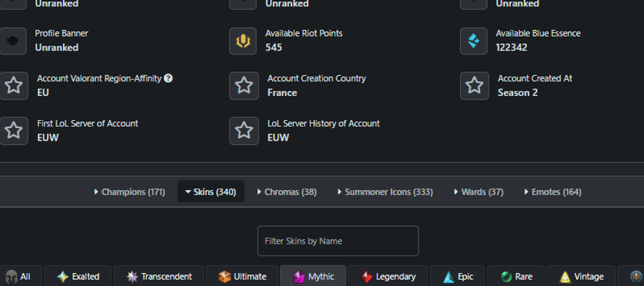
Task: Focus the Filter Skins by Name field
Action: 338,241
